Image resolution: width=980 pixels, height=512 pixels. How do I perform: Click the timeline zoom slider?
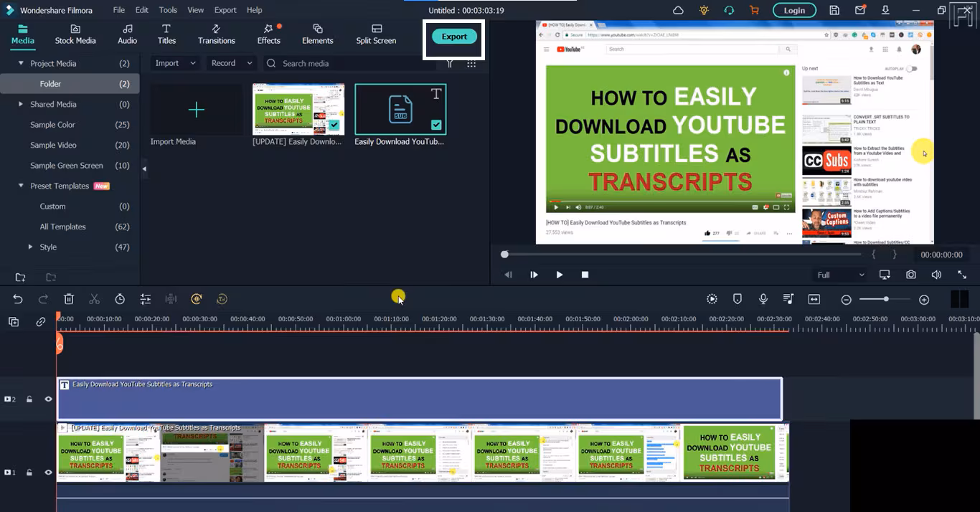point(885,299)
